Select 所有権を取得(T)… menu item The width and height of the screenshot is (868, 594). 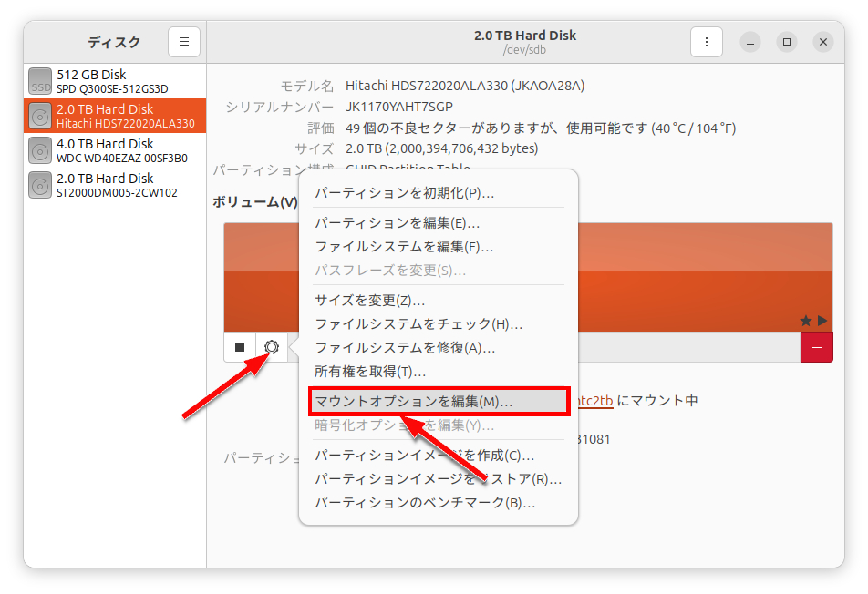(x=370, y=372)
